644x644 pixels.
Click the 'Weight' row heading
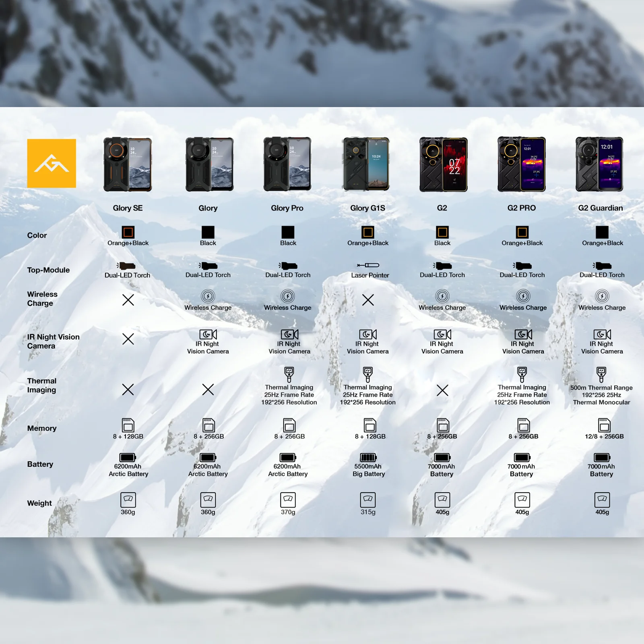[39, 503]
